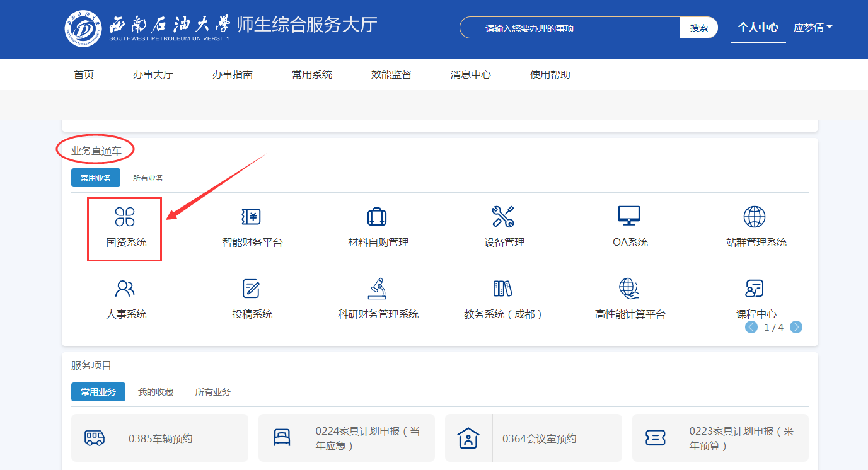Switch to 所有业务 tab in 业务直通车

tap(148, 178)
